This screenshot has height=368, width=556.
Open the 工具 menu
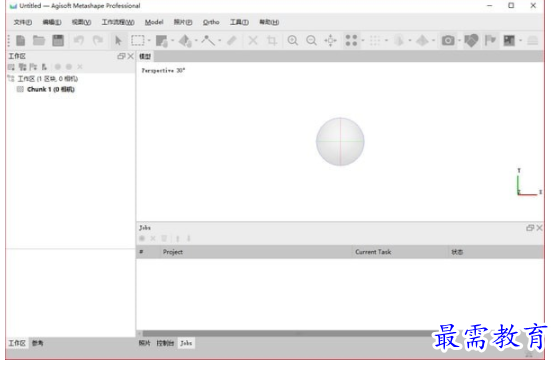[x=239, y=22]
